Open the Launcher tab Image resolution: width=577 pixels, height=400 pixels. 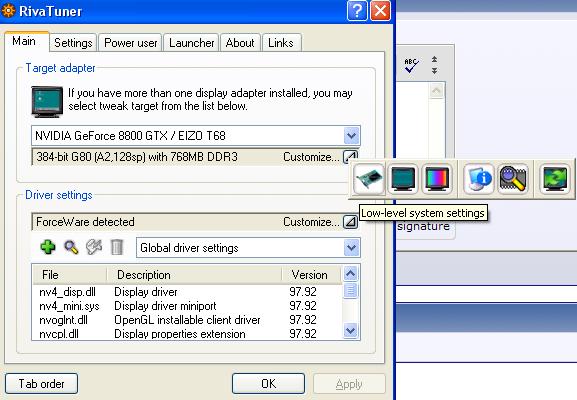[x=191, y=43]
